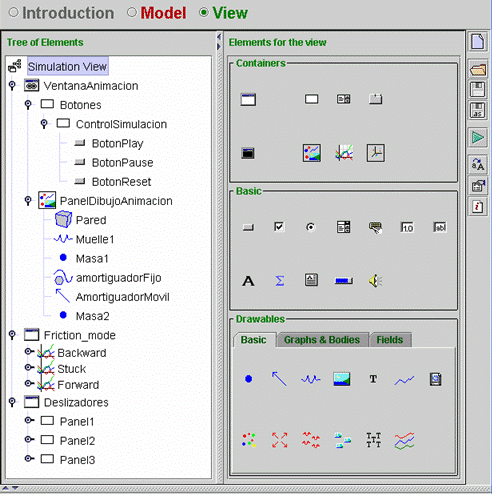Select amortiguadorFijo in the tree
This screenshot has width=492, height=494.
119,278
